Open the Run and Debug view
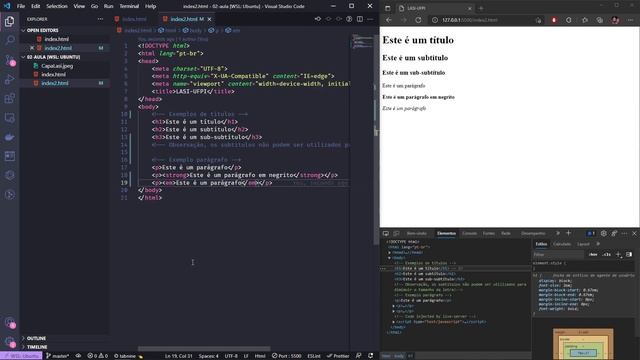 tap(9, 79)
